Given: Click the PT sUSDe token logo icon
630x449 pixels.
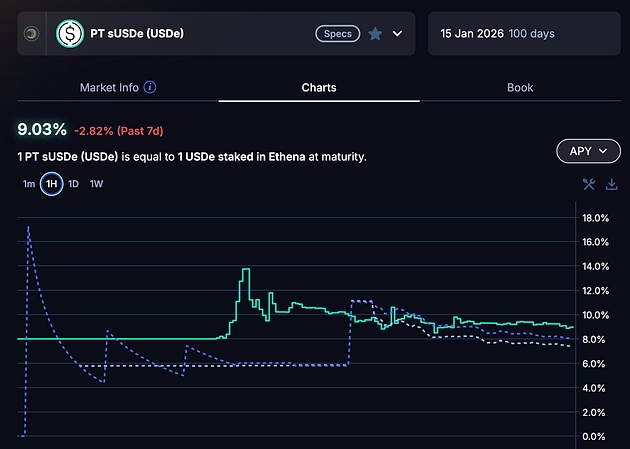Looking at the screenshot, I should pos(70,34).
